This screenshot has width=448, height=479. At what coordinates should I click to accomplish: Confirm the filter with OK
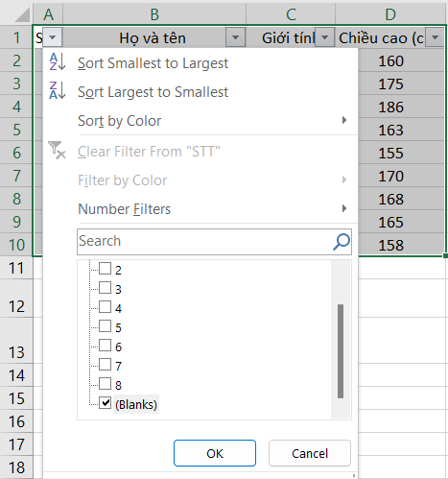click(x=215, y=453)
